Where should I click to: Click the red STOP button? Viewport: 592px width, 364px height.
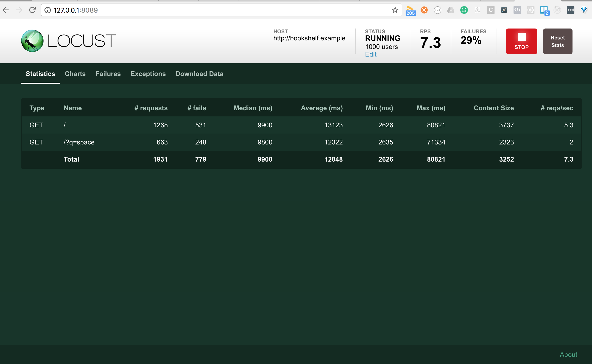click(x=521, y=41)
